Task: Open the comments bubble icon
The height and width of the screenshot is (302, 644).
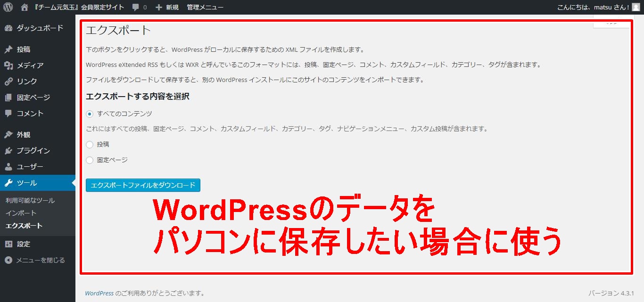Action: pyautogui.click(x=136, y=8)
